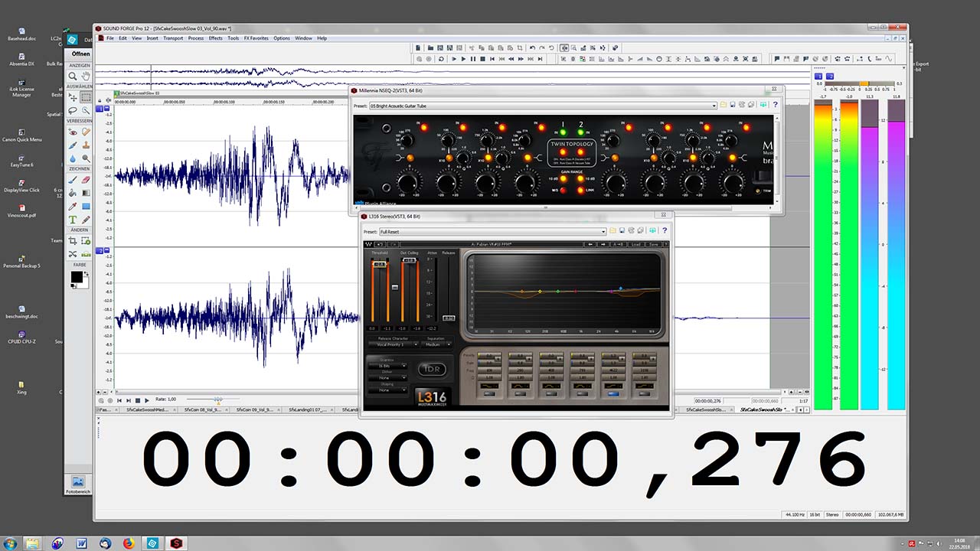Toggle channel 1 button in the meters panel

pos(818,77)
